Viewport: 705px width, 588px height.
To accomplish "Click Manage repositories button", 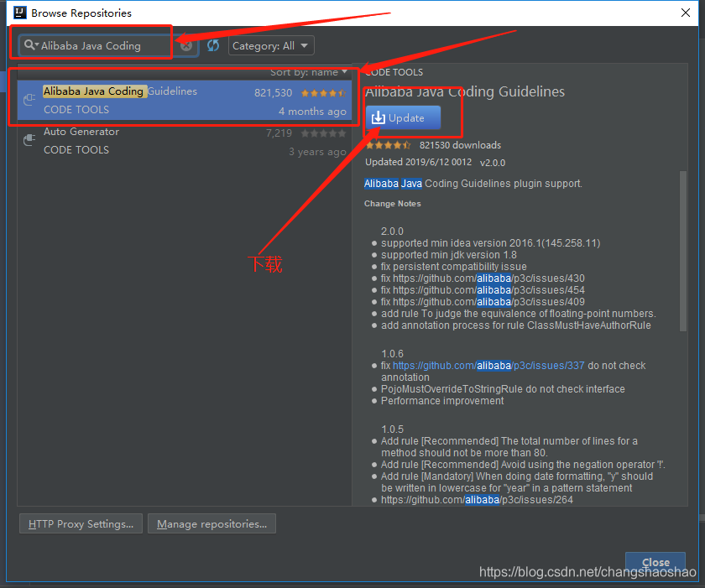I will pyautogui.click(x=211, y=523).
